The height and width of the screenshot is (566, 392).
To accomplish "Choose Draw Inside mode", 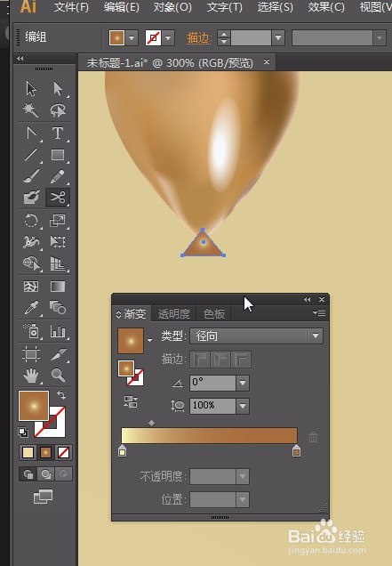I will 63,474.
